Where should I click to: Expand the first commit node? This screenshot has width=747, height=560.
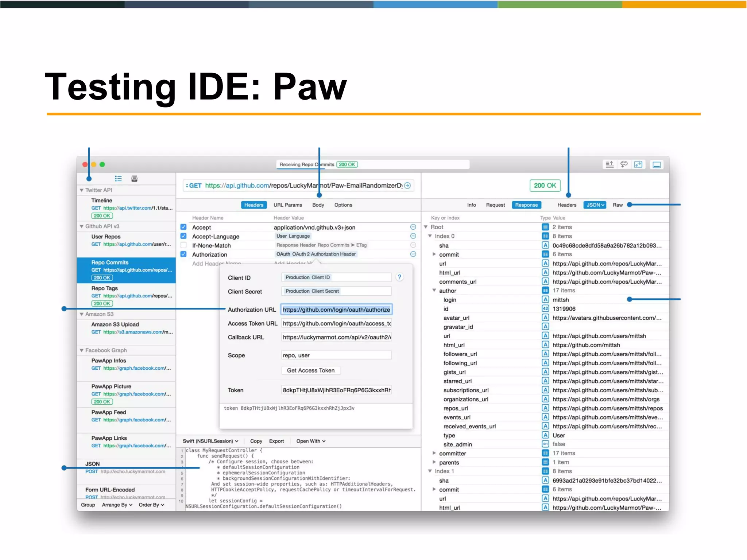click(434, 254)
